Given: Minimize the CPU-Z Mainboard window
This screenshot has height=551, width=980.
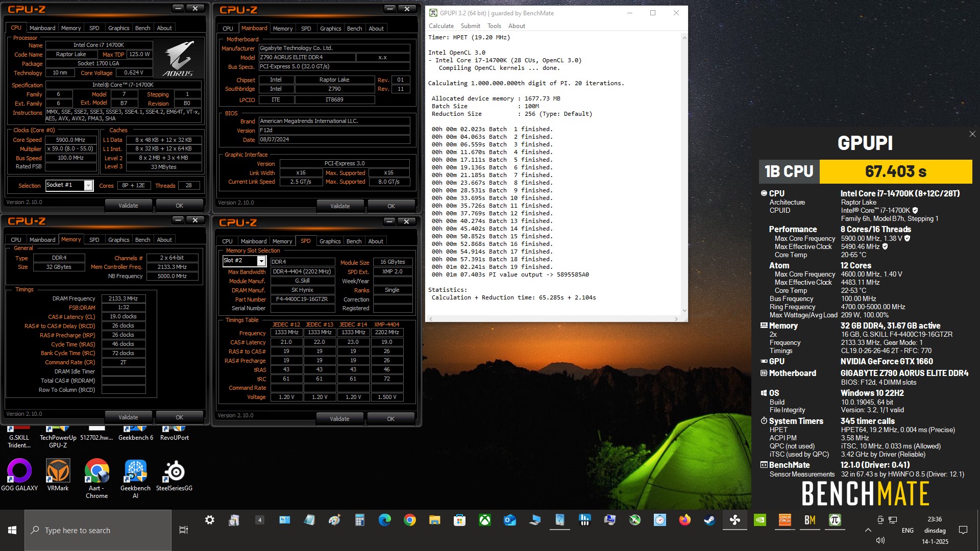Looking at the screenshot, I should [x=389, y=9].
